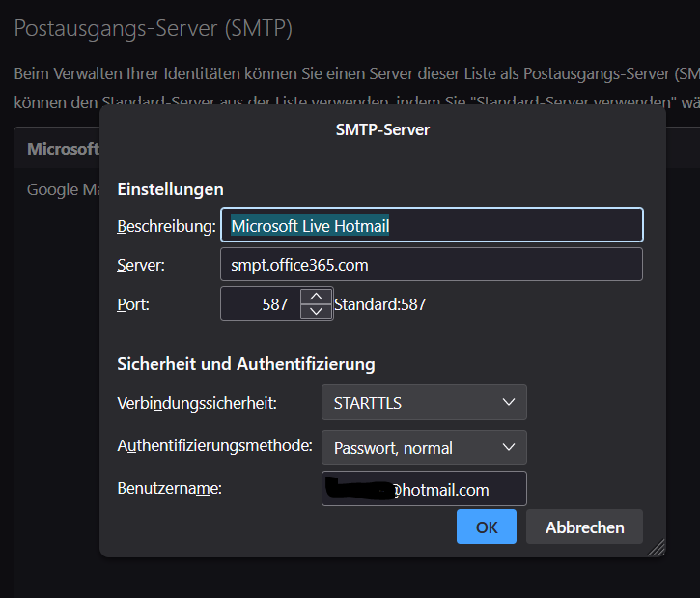This screenshot has width=700, height=598.
Task: Open the Verbindungssicherheit STARTTLS dropdown
Action: point(424,402)
